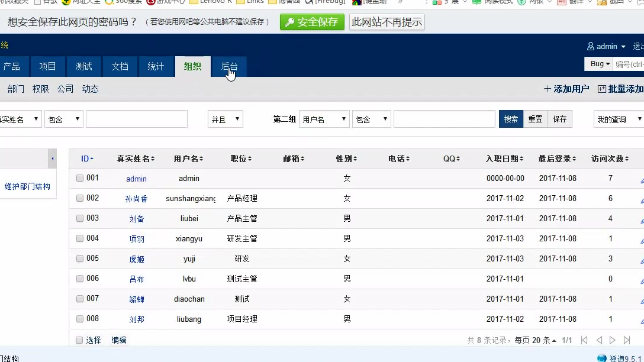The height and width of the screenshot is (362, 644).
Task: Click the previous page arrow in pagination
Action: 599,340
